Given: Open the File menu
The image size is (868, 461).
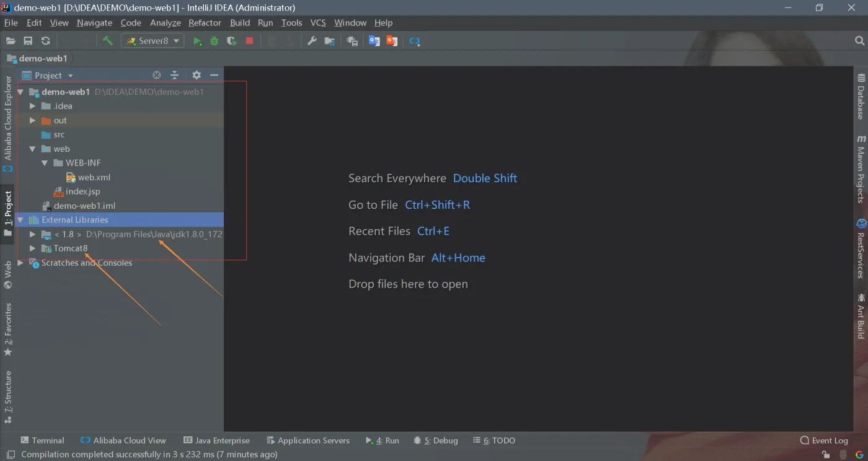Looking at the screenshot, I should click(11, 22).
